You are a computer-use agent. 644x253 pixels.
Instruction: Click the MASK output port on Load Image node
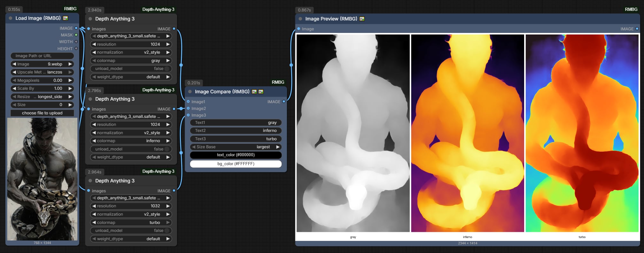point(76,35)
